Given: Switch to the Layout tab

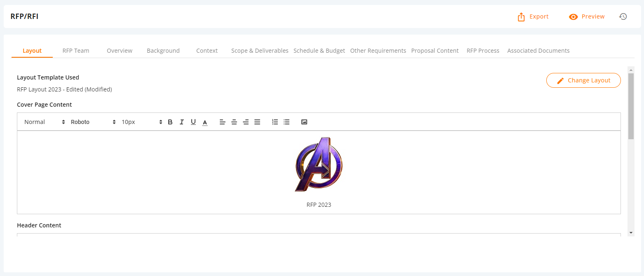Looking at the screenshot, I should [x=32, y=51].
